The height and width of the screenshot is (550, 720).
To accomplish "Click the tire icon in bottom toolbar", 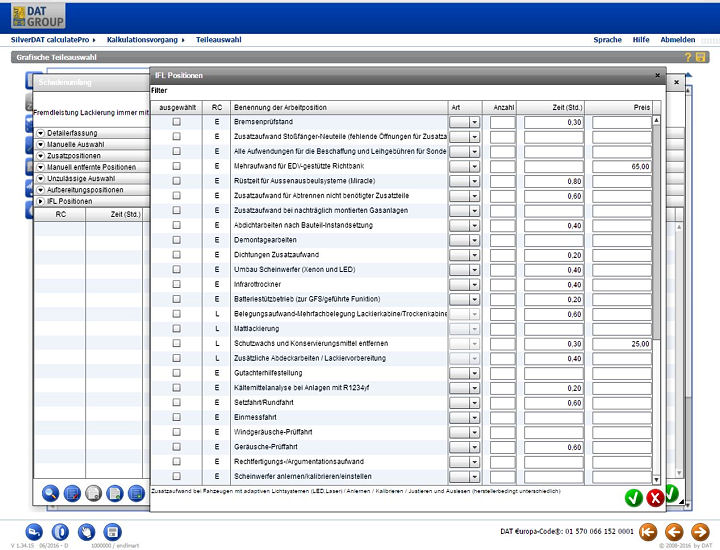I will click(x=60, y=533).
